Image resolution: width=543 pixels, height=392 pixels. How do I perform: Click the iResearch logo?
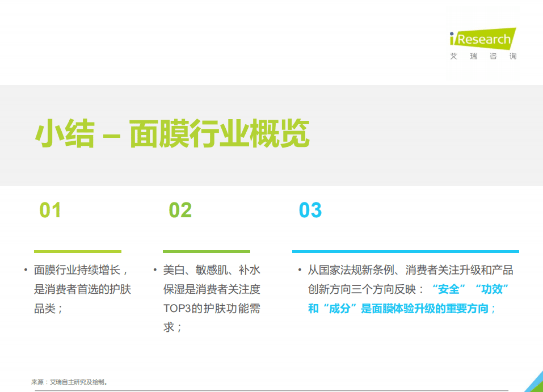[482, 40]
